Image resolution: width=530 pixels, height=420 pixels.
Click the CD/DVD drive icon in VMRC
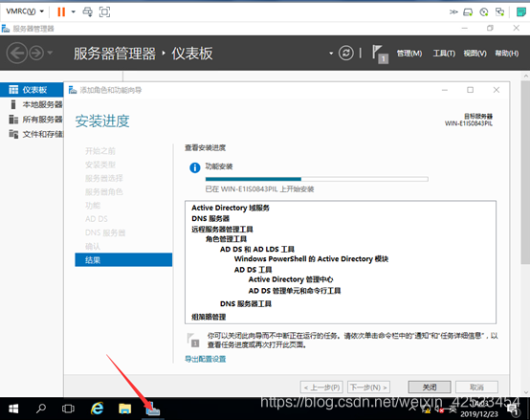point(484,12)
